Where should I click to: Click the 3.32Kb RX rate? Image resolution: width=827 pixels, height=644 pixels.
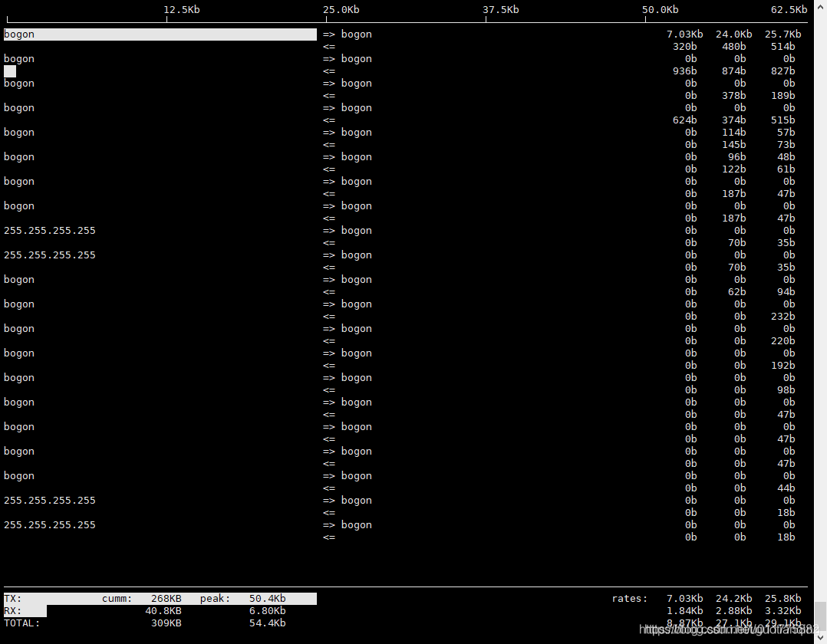(783, 611)
